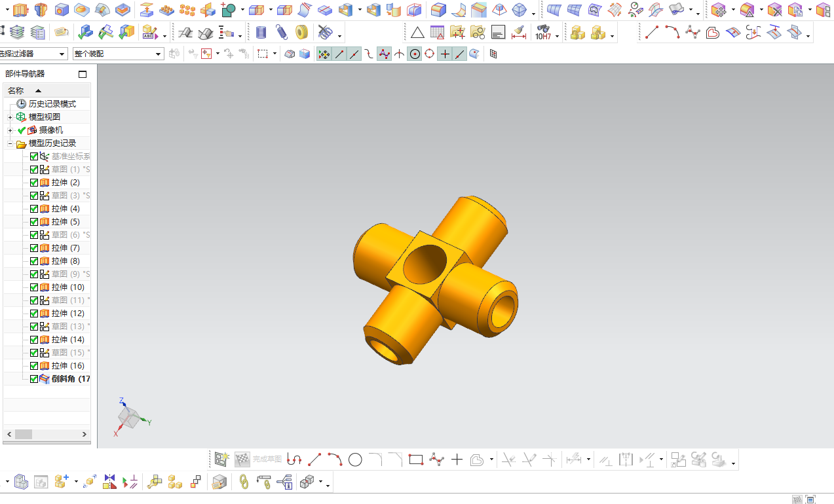This screenshot has width=834, height=504.
Task: Click the point plus tool in bottom toolbar
Action: click(x=457, y=459)
